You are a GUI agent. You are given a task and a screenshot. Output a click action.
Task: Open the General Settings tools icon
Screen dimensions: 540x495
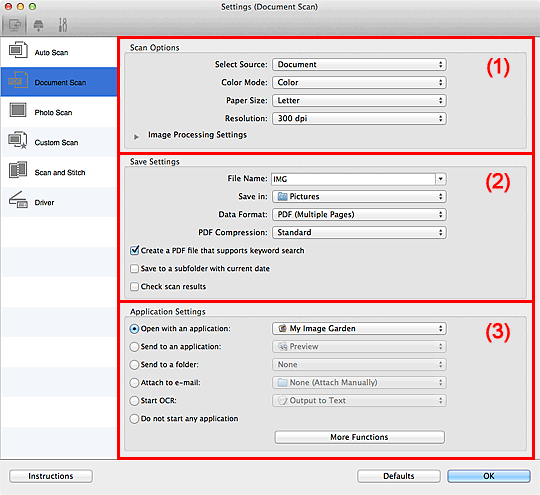(x=63, y=25)
